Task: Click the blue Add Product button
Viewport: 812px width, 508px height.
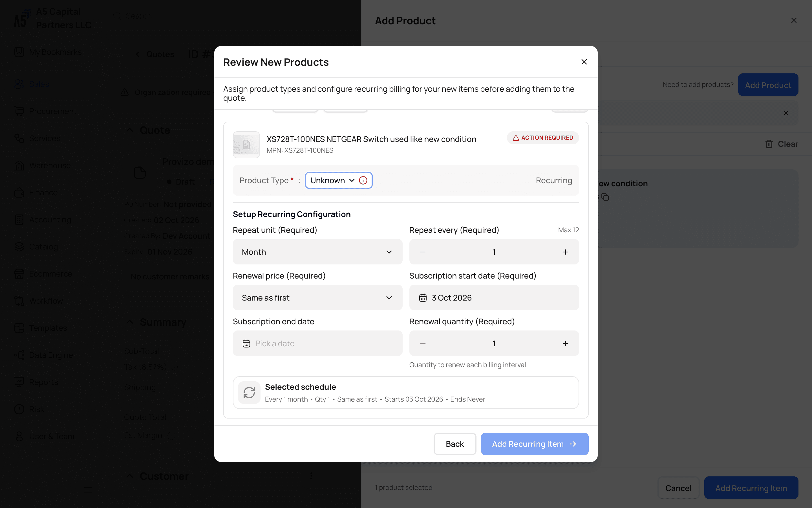Action: pos(768,85)
